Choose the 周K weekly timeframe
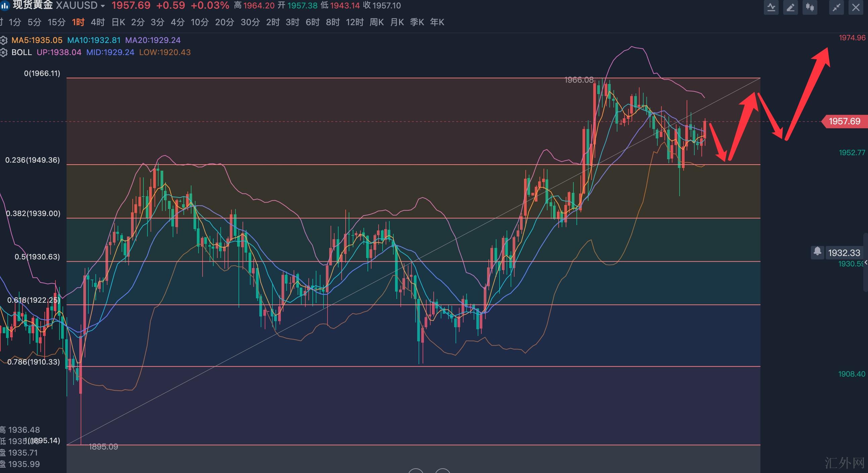Viewport: 868px width, 473px height. [x=376, y=22]
